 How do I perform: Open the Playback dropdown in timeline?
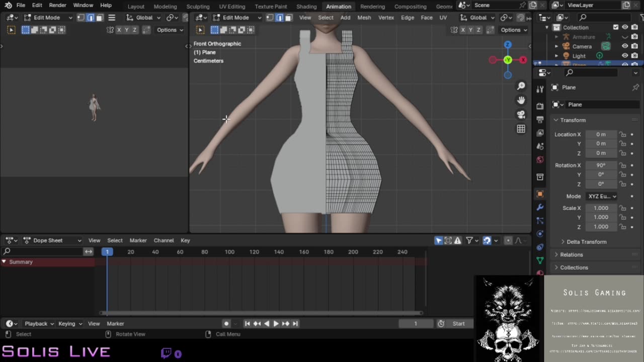pos(39,324)
